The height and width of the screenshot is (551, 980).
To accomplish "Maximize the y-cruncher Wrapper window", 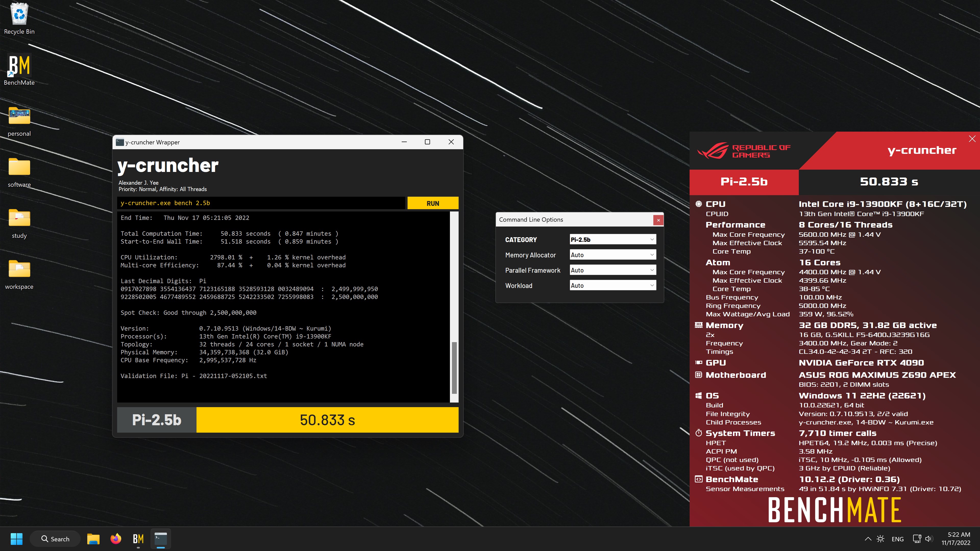I will (x=427, y=142).
